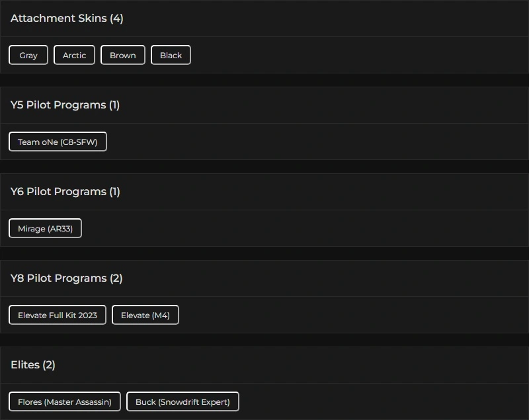Toggle the Y8 Pilot Programs header
This screenshot has width=529, height=420.
pyautogui.click(x=66, y=278)
